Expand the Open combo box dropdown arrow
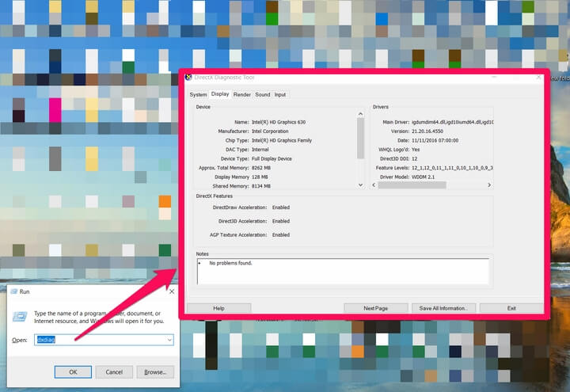570x392 pixels. (x=169, y=340)
